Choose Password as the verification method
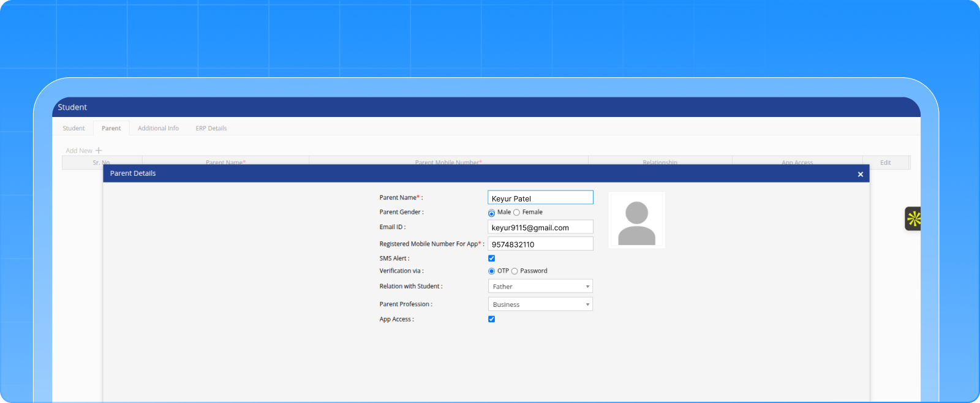This screenshot has height=403, width=980. tap(514, 271)
